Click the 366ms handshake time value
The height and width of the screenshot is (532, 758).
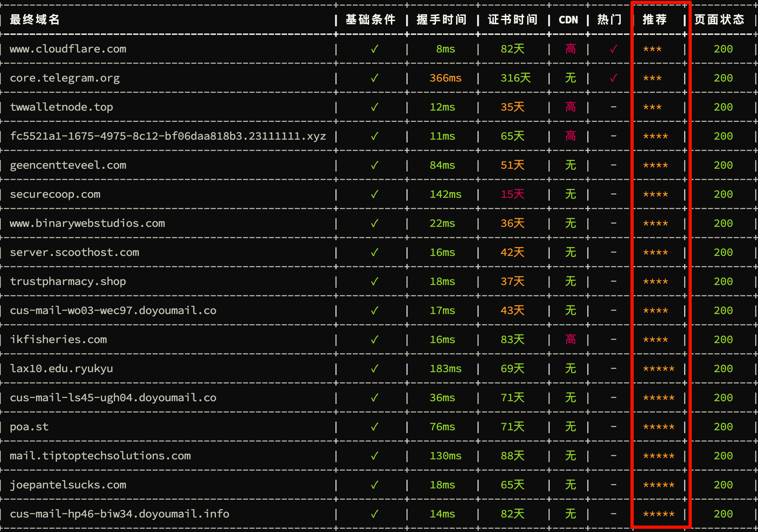point(445,78)
